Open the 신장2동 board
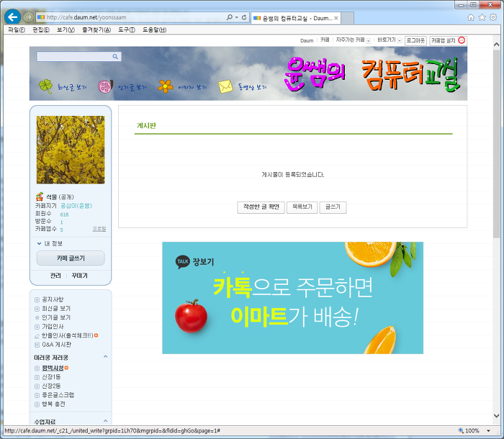The image size is (504, 439). pyautogui.click(x=51, y=386)
